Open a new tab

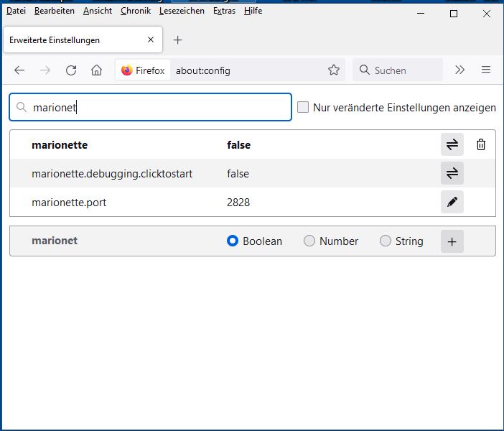178,40
